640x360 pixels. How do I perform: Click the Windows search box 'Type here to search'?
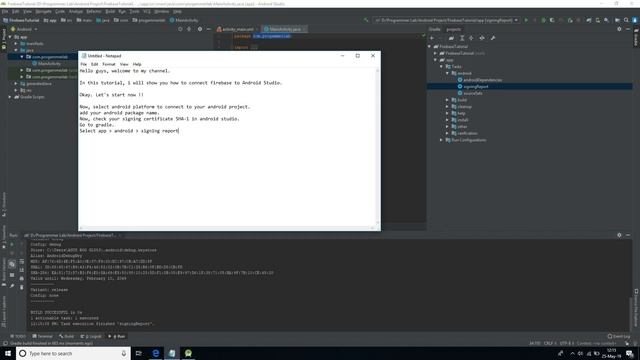73,353
